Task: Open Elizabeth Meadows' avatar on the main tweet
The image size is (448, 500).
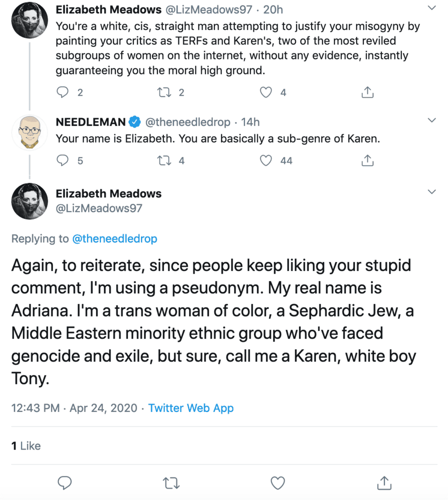Action: click(29, 201)
